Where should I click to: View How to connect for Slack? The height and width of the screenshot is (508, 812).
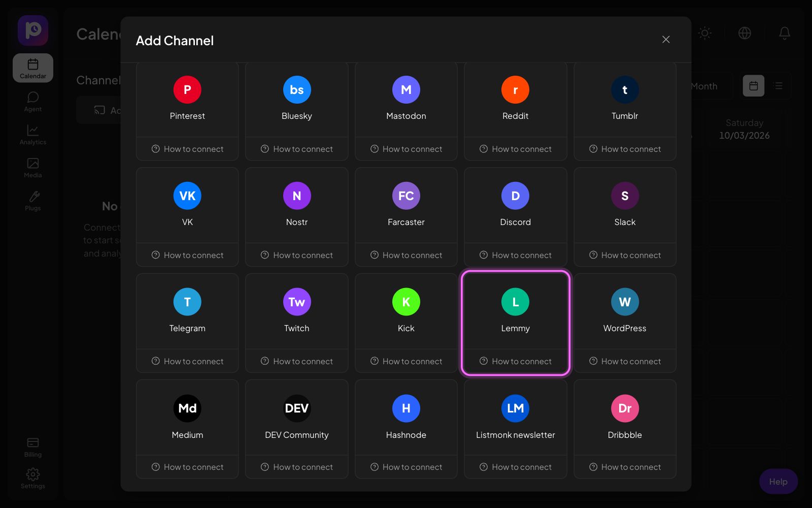coord(625,255)
